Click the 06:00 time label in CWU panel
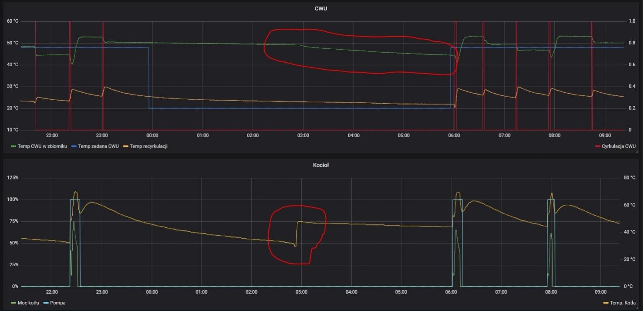644x311 pixels. pyautogui.click(x=454, y=135)
